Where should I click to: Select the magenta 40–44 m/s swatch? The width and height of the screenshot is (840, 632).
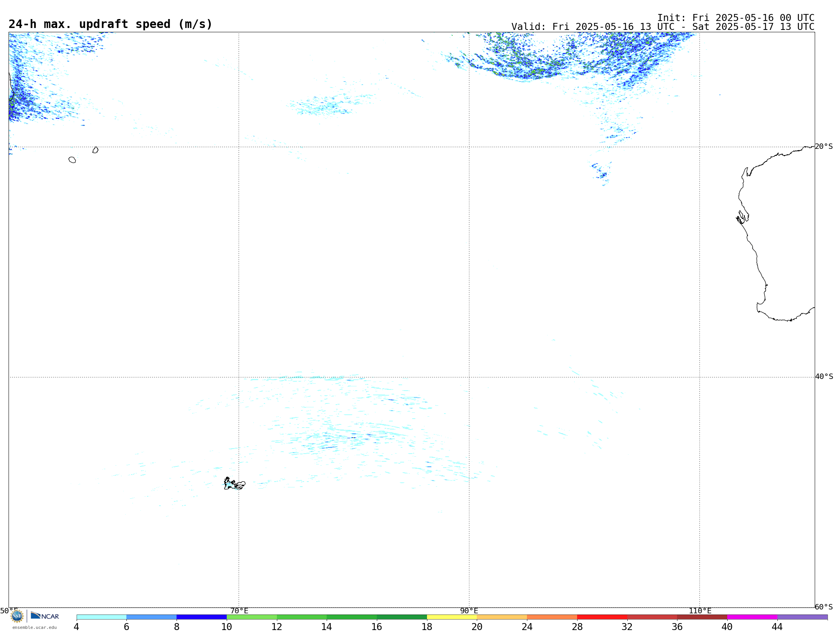(752, 617)
